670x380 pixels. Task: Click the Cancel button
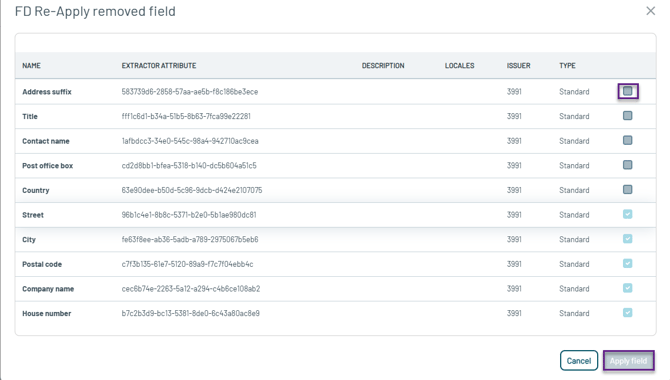(579, 361)
